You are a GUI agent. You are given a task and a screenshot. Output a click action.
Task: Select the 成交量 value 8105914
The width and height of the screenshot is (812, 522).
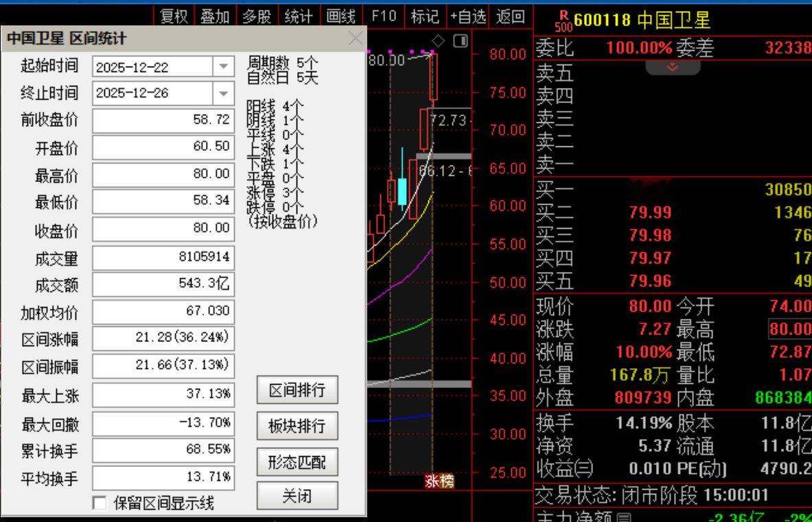click(x=163, y=257)
